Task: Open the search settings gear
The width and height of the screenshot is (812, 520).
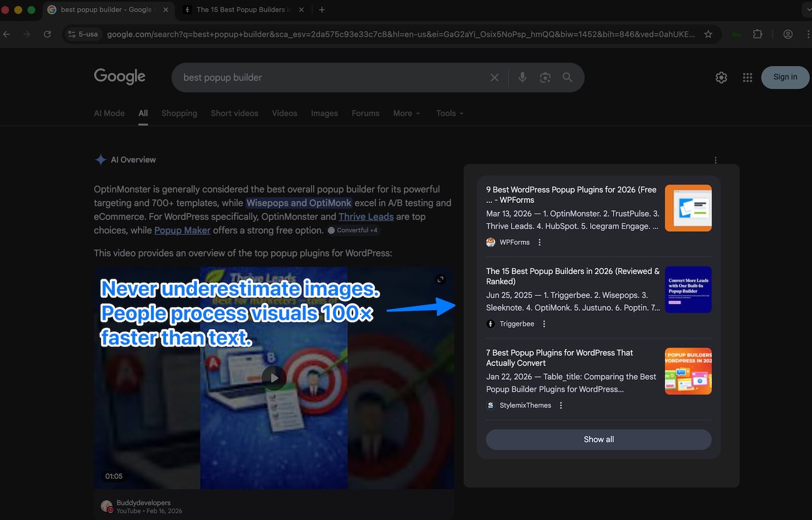Action: 721,77
